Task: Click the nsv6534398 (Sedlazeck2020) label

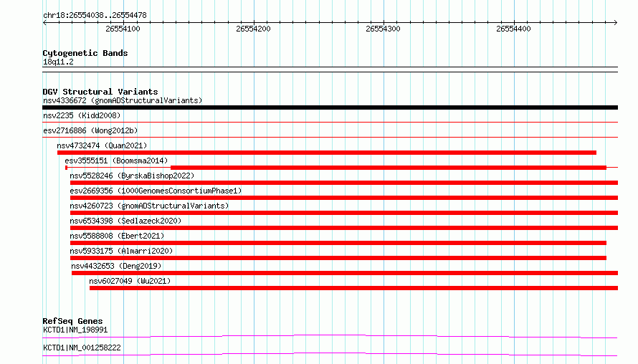Action: click(125, 221)
